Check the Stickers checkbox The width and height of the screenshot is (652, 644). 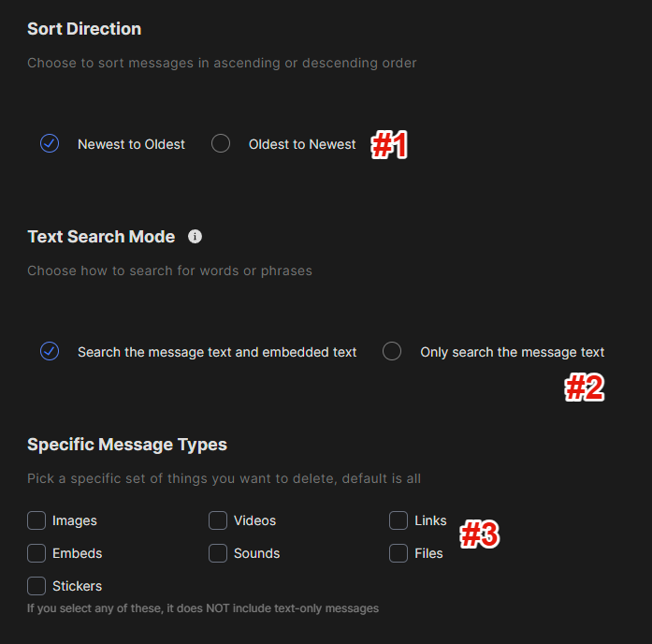tap(36, 586)
